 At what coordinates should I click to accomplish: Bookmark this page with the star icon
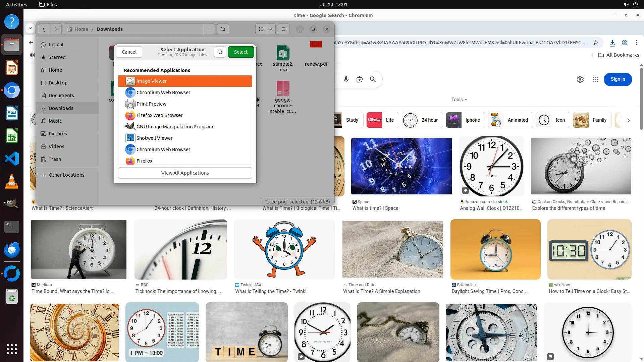[596, 43]
